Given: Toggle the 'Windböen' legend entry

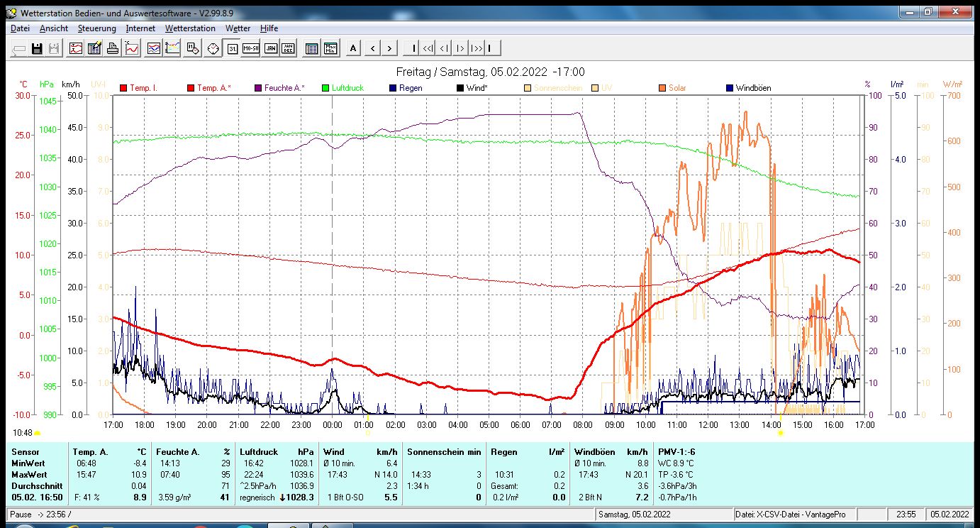Looking at the screenshot, I should (x=752, y=88).
